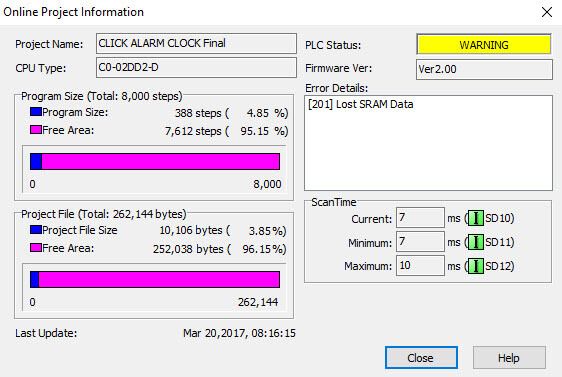
Task: Click the yellow WARNING PLC status indicator
Action: pos(484,45)
